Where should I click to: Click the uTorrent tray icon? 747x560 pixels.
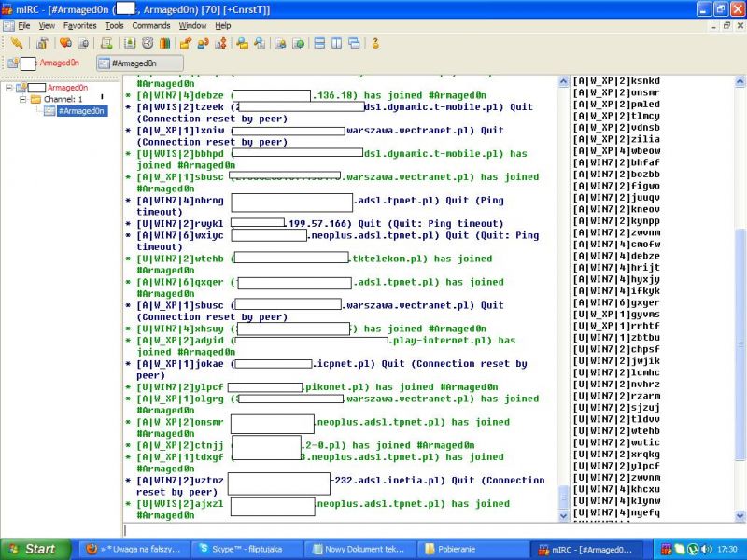tap(693, 550)
